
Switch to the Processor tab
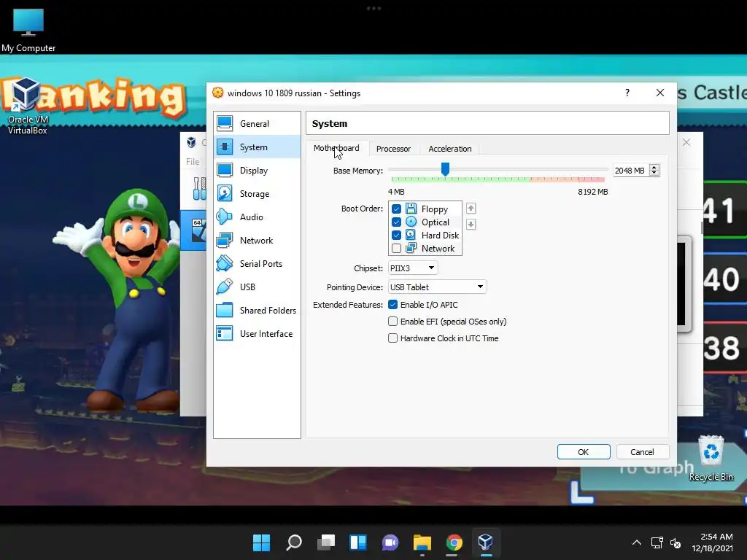point(393,149)
